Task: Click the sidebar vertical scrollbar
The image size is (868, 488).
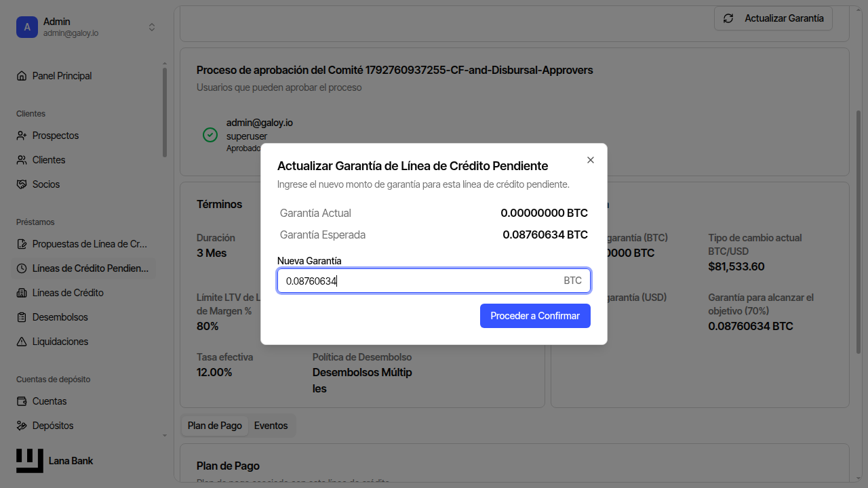Action: click(164, 112)
